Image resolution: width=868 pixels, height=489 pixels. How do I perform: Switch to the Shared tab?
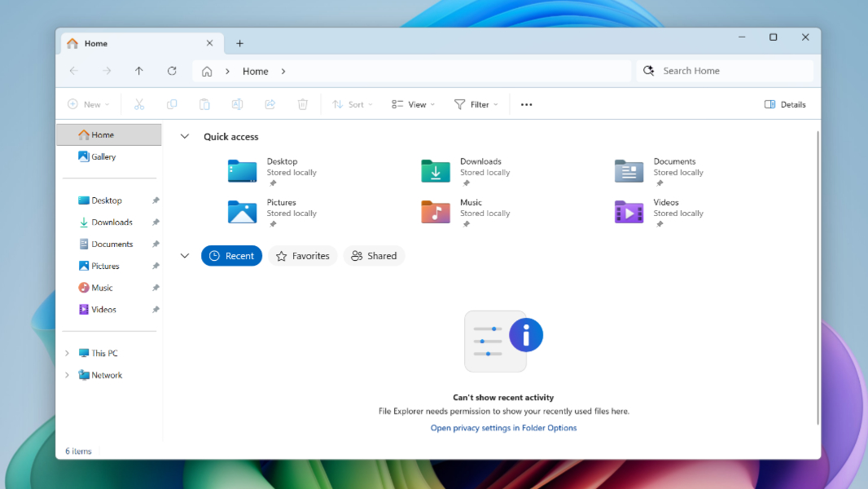[374, 256]
